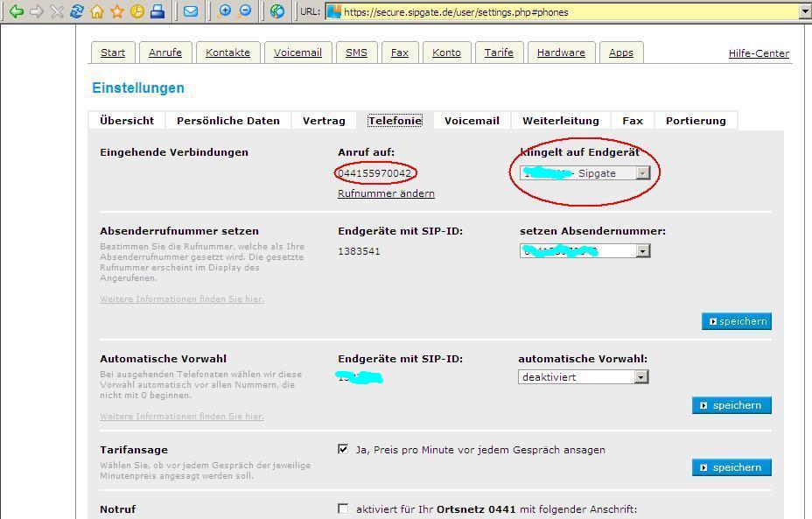The height and width of the screenshot is (519, 812).
Task: Click the Print icon in toolbar
Action: pyautogui.click(x=157, y=11)
